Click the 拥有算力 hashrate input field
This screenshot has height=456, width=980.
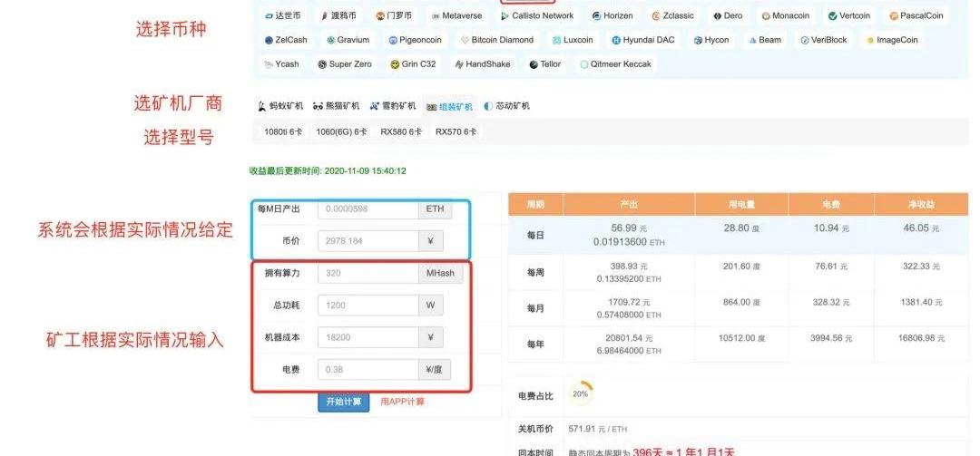[367, 274]
